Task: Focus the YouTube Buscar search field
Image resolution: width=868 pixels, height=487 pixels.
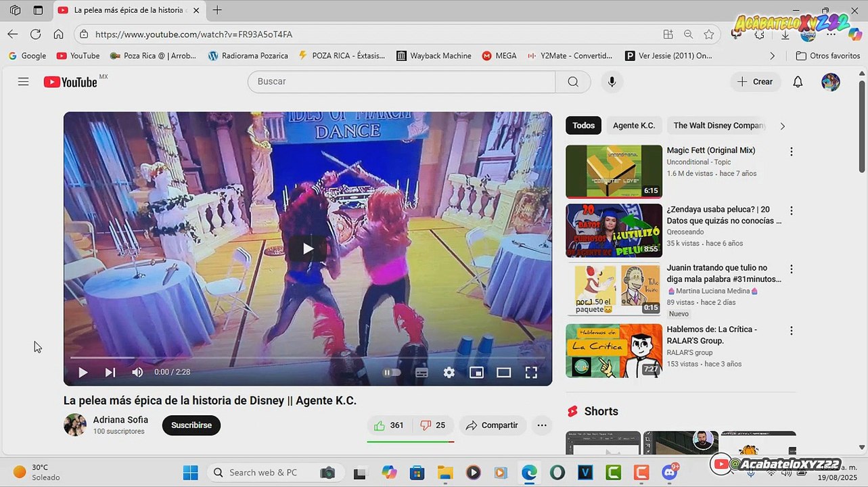Action: tap(402, 82)
